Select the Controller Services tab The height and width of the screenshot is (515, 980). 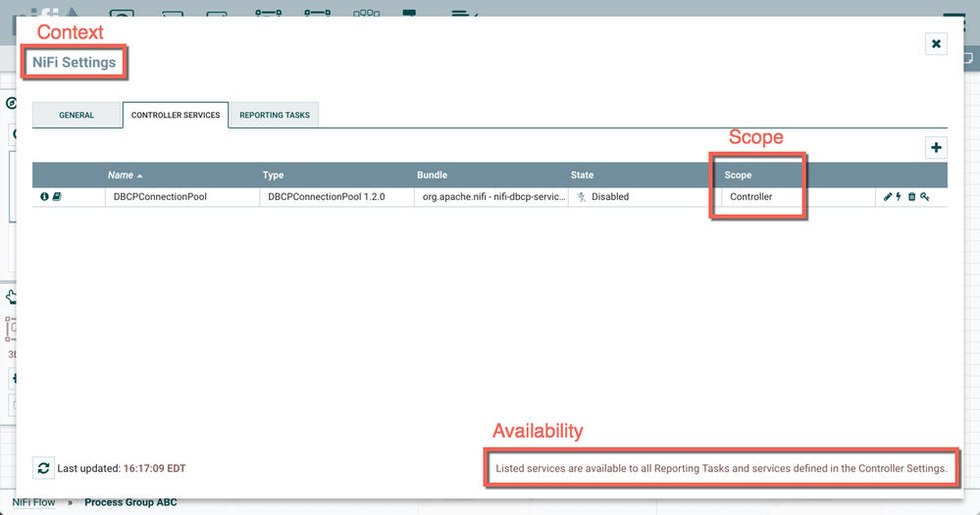176,115
